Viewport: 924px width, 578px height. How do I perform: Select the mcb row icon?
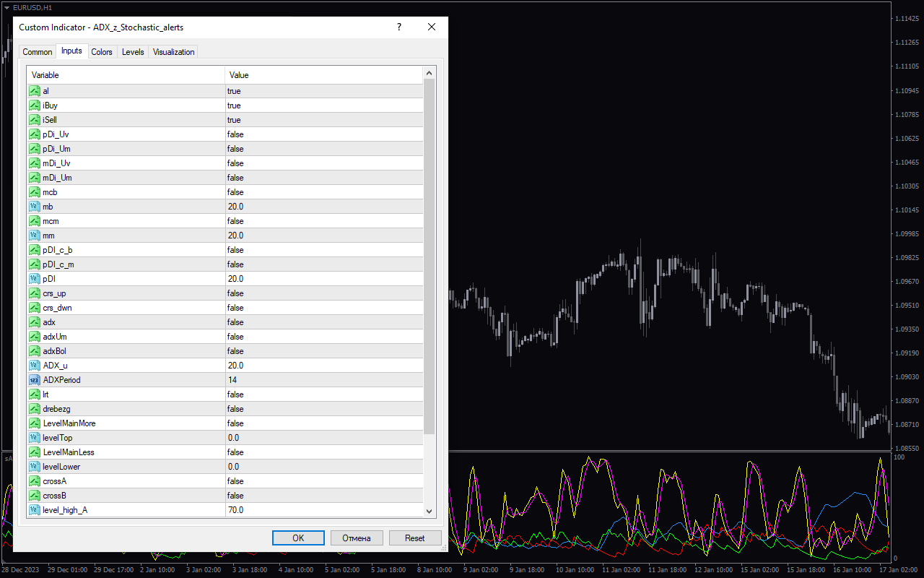35,192
